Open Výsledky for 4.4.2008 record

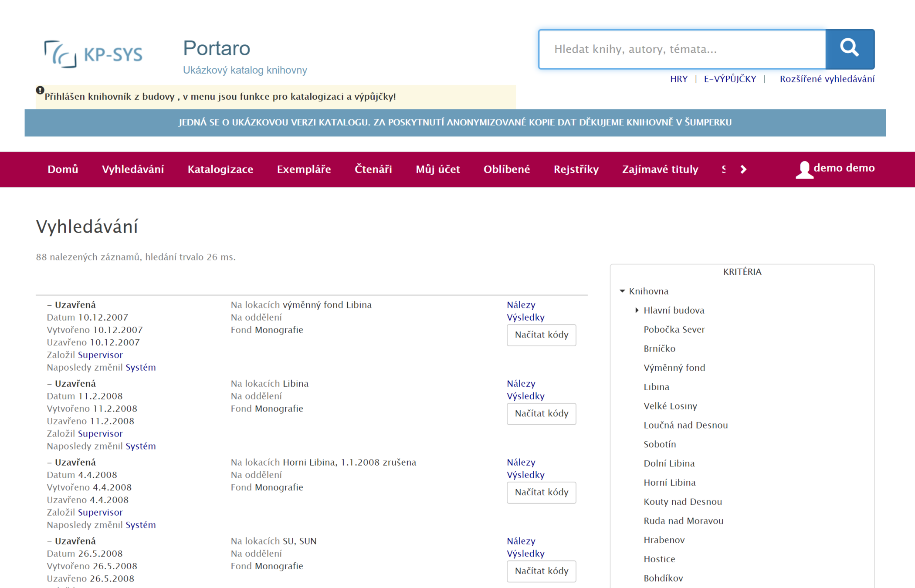[x=525, y=475]
